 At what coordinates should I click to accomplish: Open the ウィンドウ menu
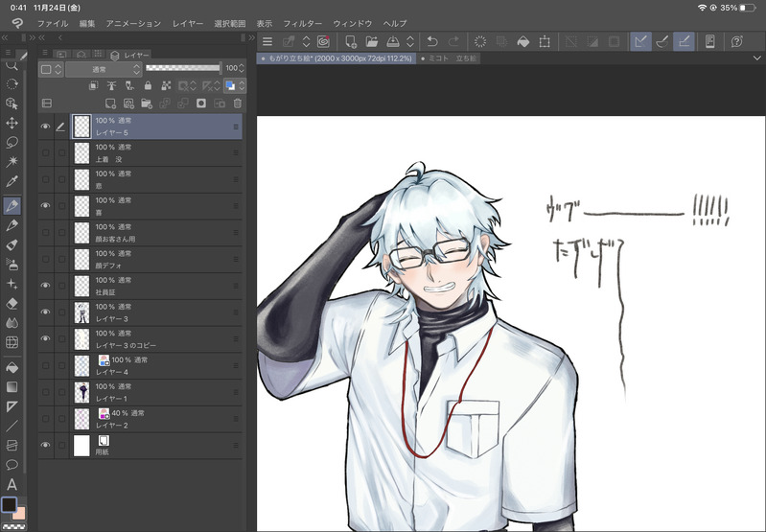click(352, 23)
